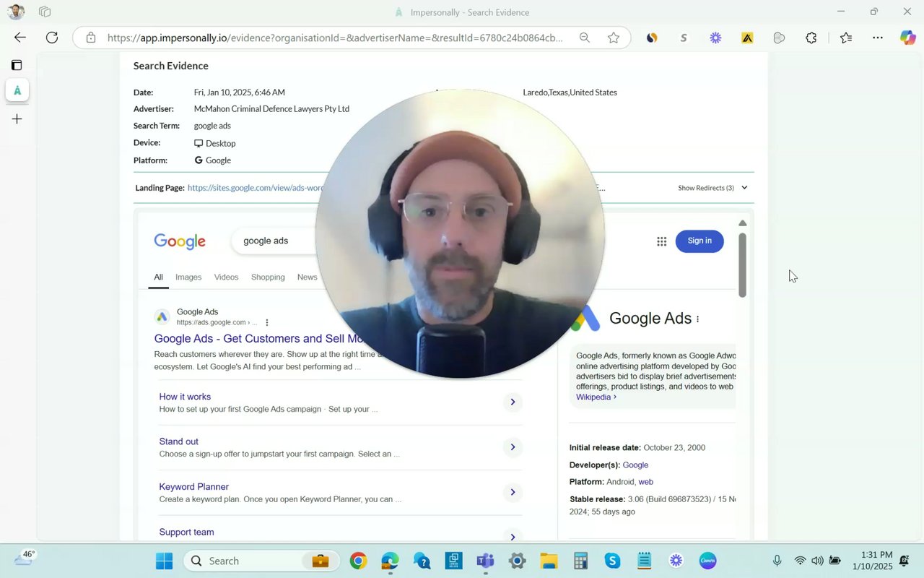
Task: Click the zoom-out magnifier in address bar
Action: point(584,38)
